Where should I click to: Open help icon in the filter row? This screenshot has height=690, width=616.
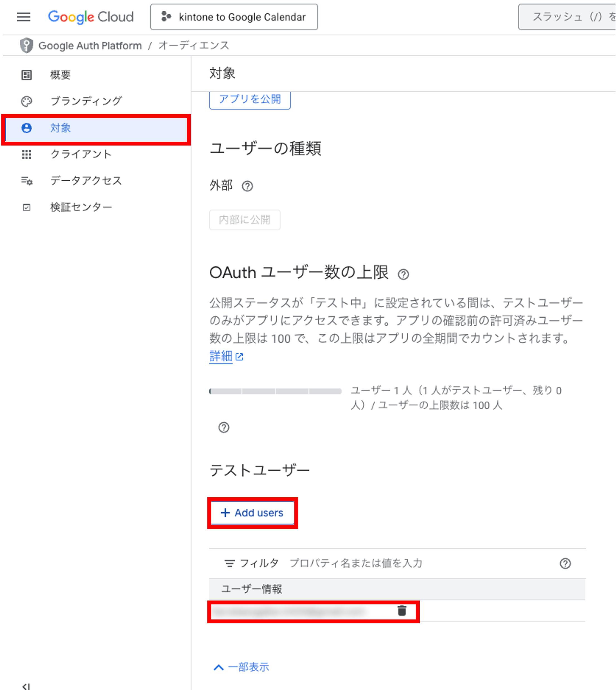click(x=565, y=563)
